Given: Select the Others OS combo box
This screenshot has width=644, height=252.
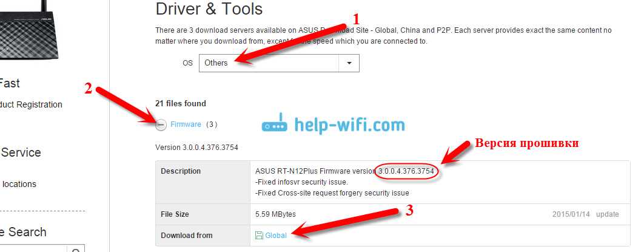Looking at the screenshot, I should point(280,63).
